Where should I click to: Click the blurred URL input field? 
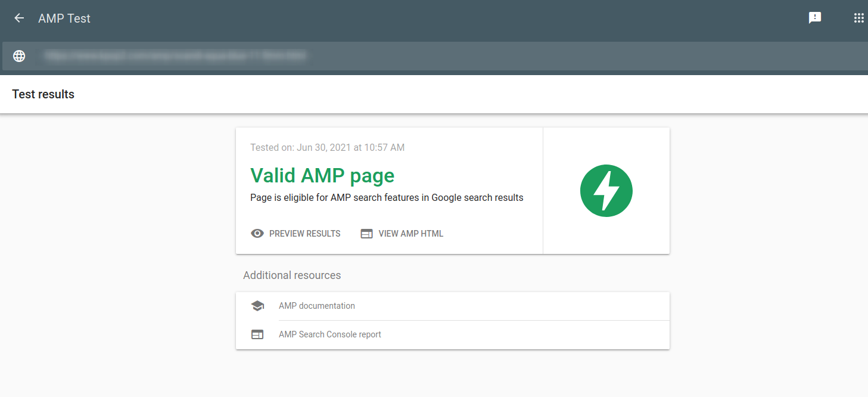point(434,56)
